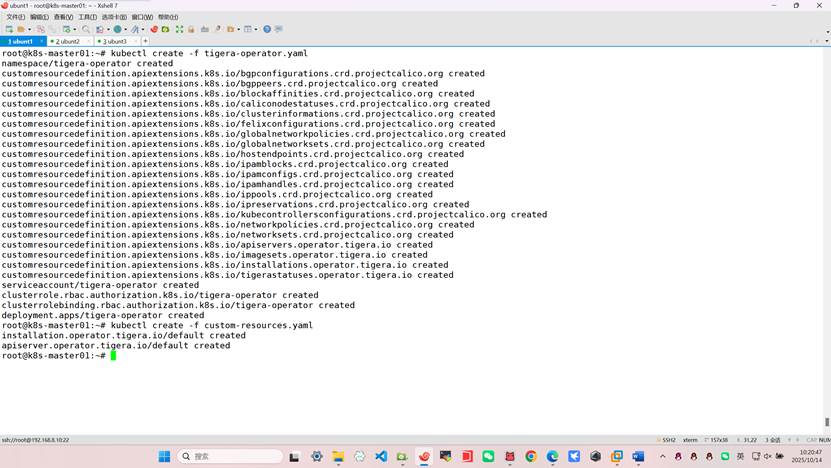Open WeChat from taskbar
831x468 pixels.
[x=488, y=456]
